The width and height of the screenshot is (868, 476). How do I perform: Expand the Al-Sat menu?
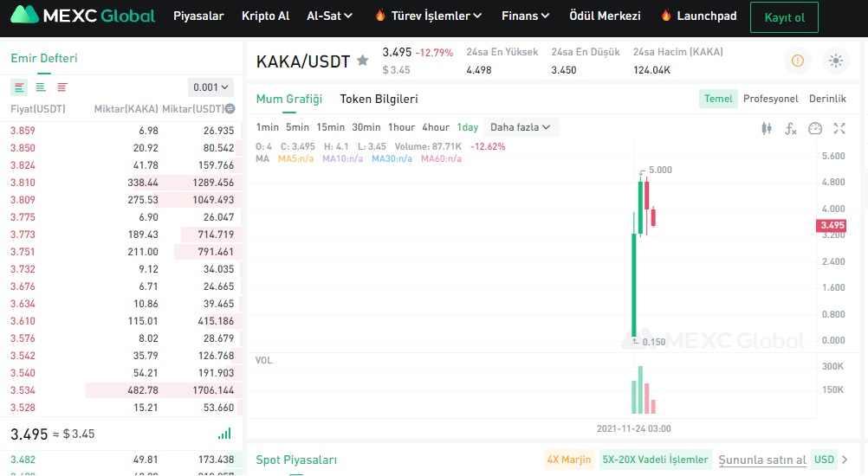tap(329, 16)
